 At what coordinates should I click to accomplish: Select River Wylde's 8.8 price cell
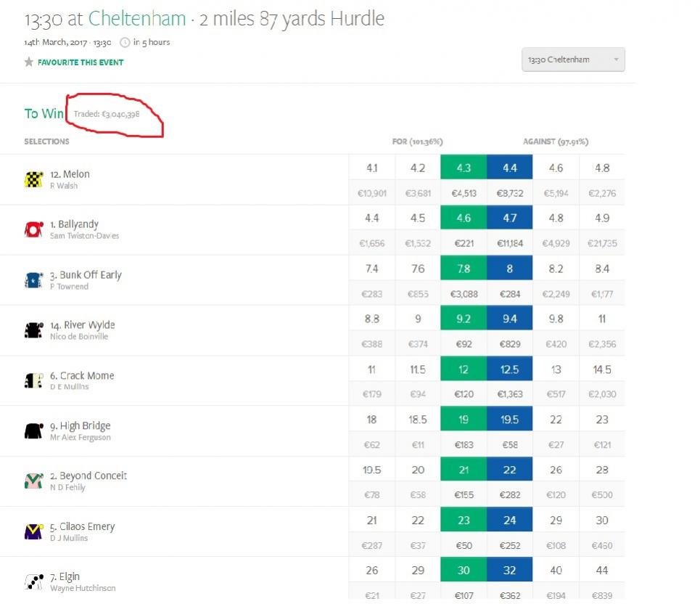click(x=371, y=318)
